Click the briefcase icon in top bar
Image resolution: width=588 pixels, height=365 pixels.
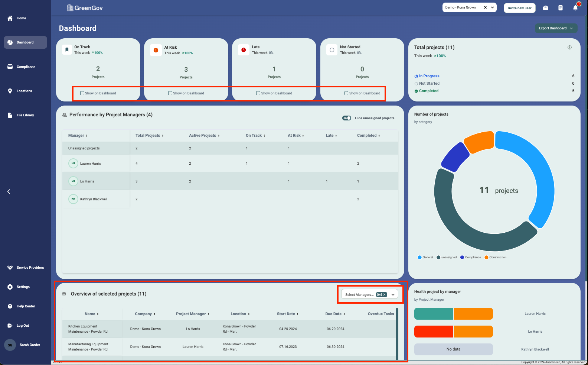click(x=546, y=8)
